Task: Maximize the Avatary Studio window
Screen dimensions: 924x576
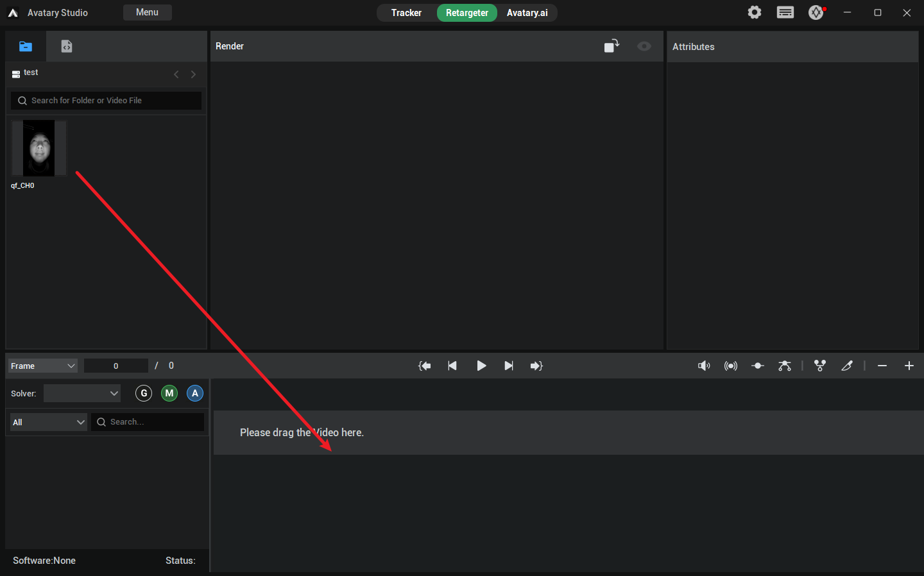Action: [x=878, y=12]
